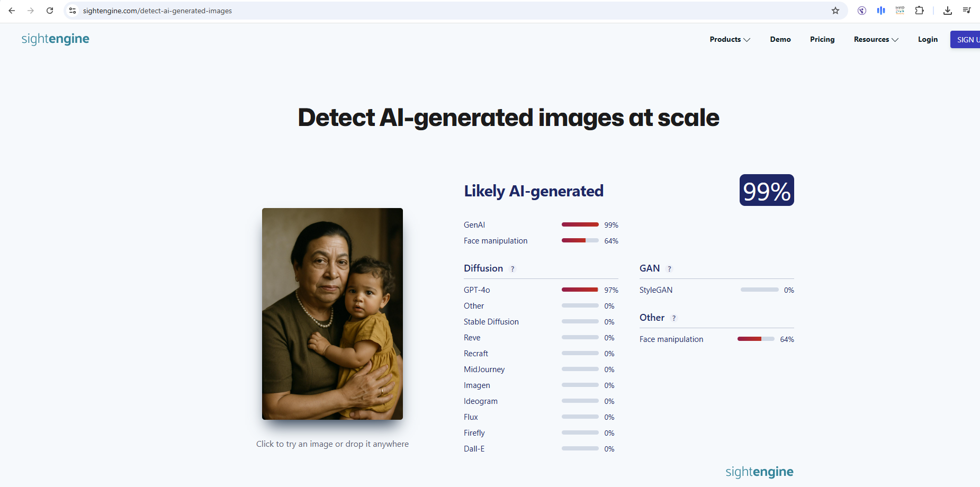Click the Diffusion help question mark
The image size is (980, 487).
pos(513,269)
